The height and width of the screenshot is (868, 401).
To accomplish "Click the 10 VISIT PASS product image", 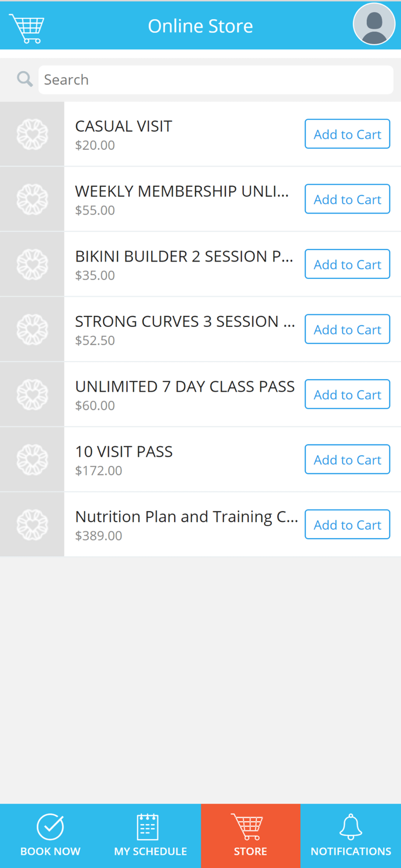I will pyautogui.click(x=32, y=459).
